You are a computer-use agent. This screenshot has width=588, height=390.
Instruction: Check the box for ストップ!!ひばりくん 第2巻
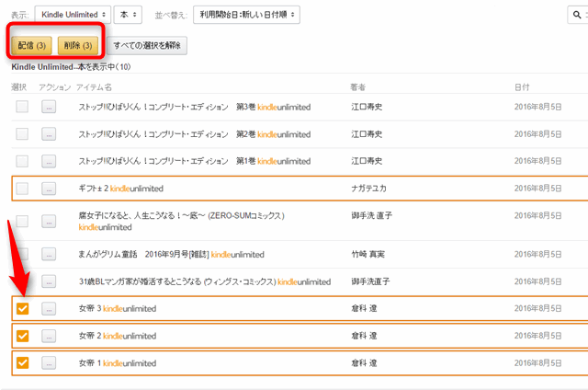[x=22, y=134]
